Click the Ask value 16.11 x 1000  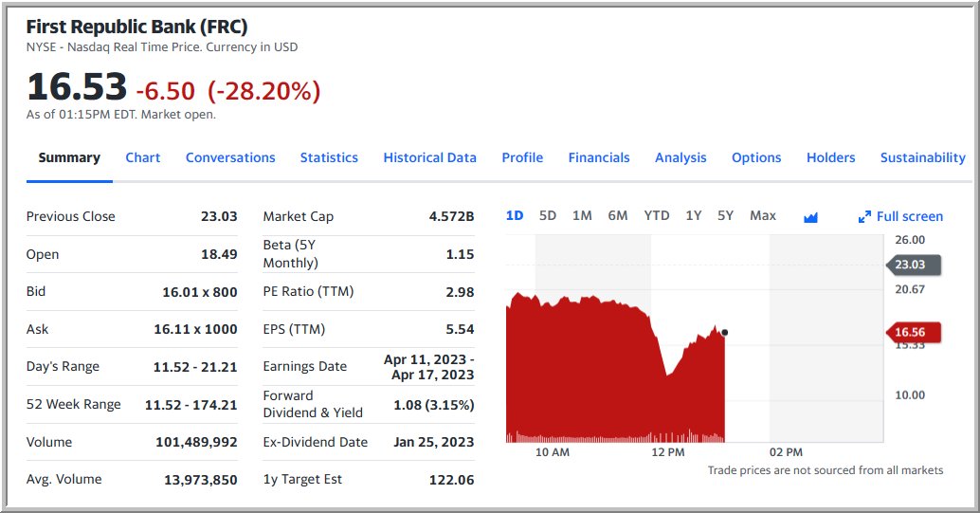[x=195, y=329]
